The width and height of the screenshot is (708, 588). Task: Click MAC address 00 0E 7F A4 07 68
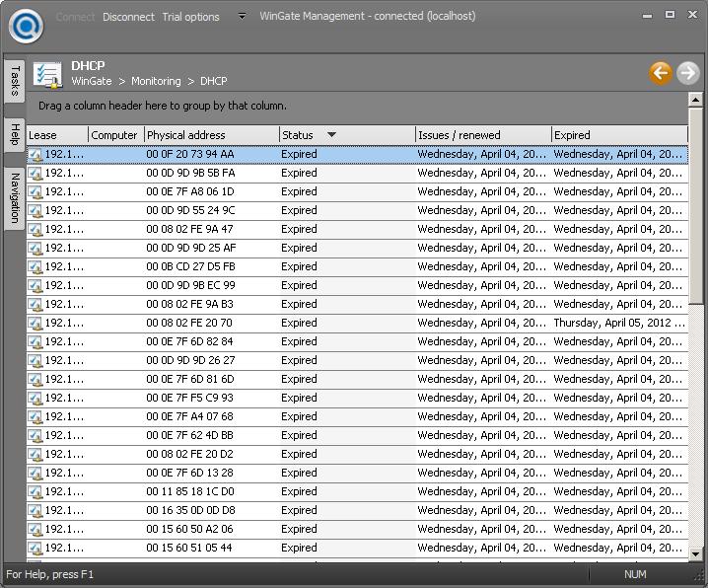point(189,416)
